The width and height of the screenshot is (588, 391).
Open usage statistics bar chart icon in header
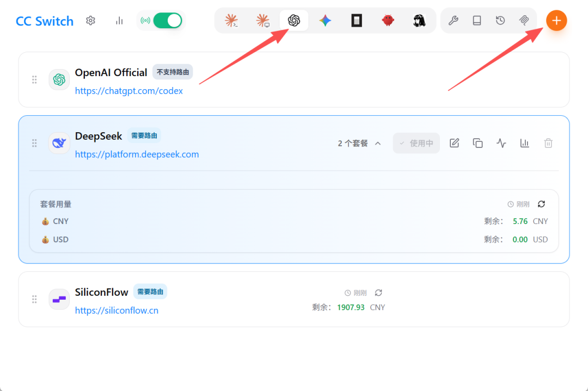(119, 21)
